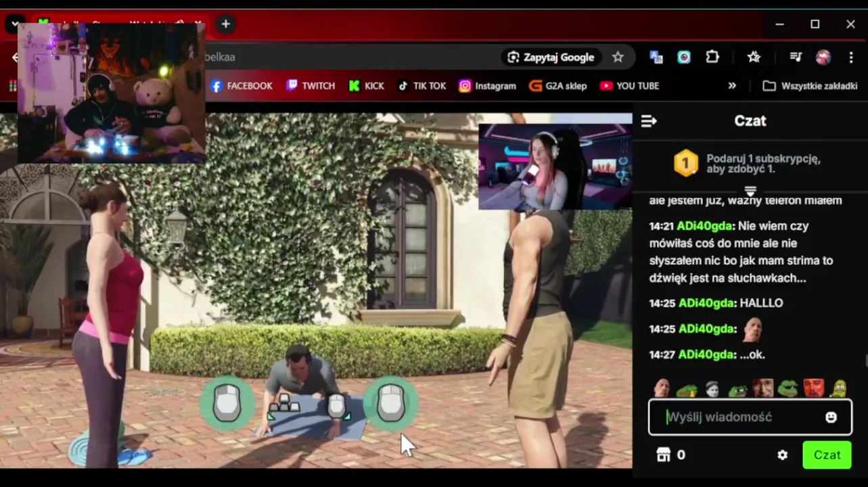
Task: Send message with green Czat button
Action: pyautogui.click(x=827, y=455)
